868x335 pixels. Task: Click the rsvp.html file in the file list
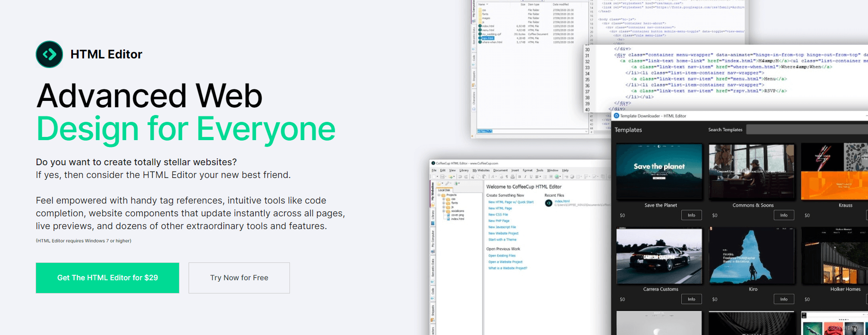pos(488,38)
